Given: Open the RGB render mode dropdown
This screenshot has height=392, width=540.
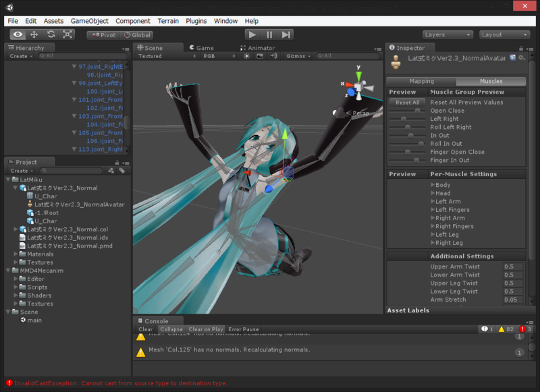Looking at the screenshot, I should point(219,56).
